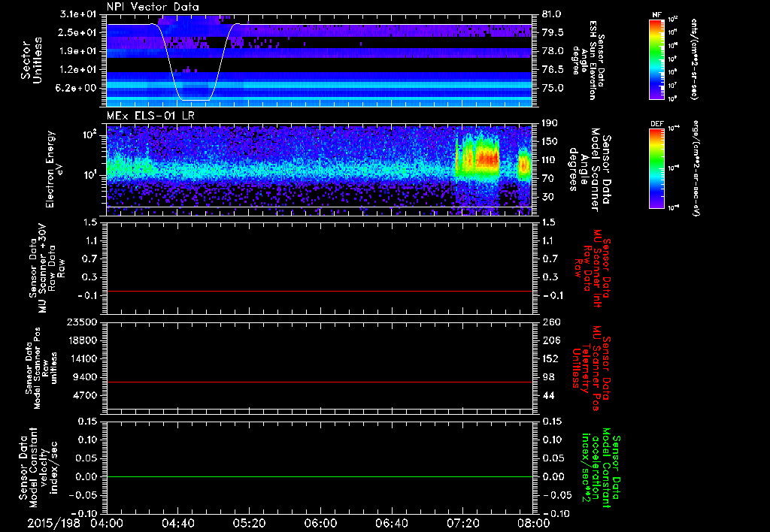Select the "NPI Vector Data" panel title
This screenshot has width=770, height=532.
tap(153, 7)
